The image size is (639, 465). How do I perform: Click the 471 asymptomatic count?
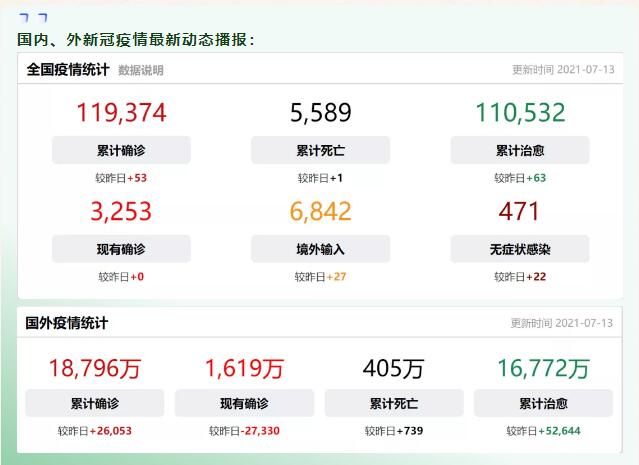click(x=519, y=211)
